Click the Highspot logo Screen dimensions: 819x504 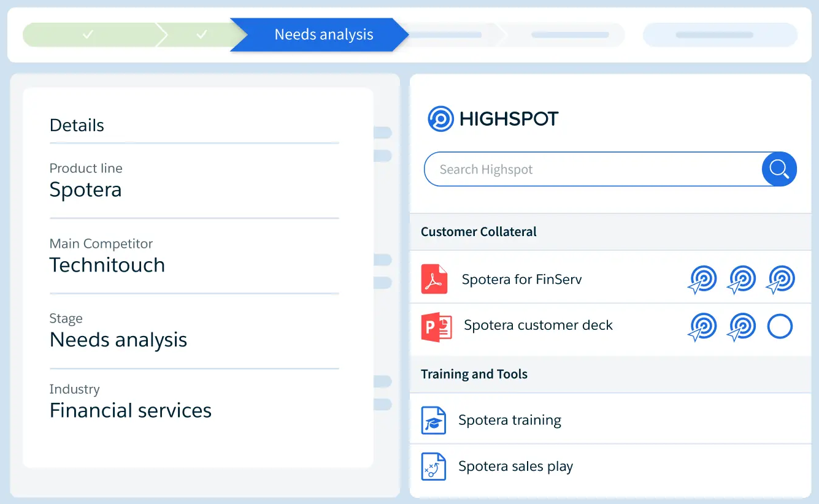493,118
